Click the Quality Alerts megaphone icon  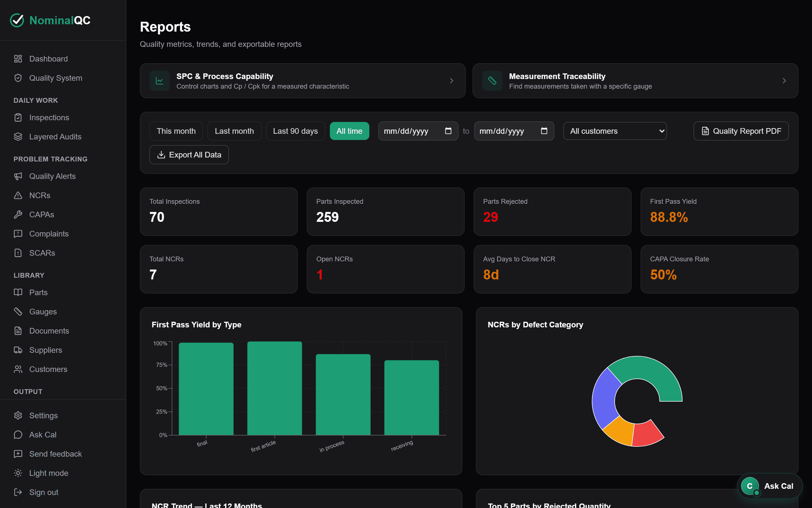[x=18, y=176]
